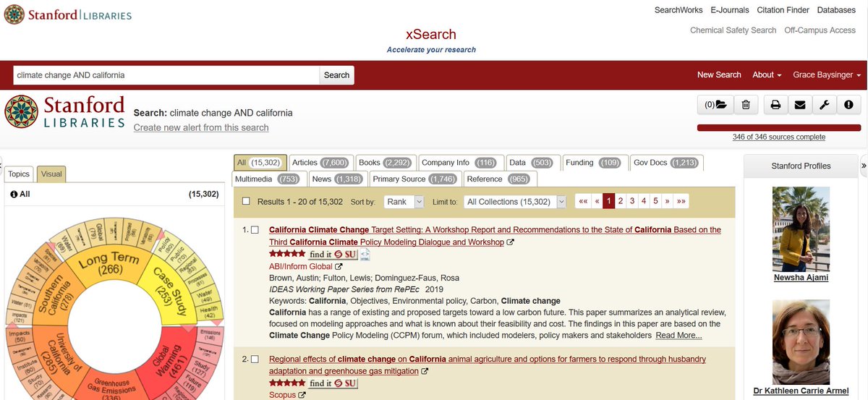Open the Databases link
The height and width of the screenshot is (400, 868).
click(836, 10)
